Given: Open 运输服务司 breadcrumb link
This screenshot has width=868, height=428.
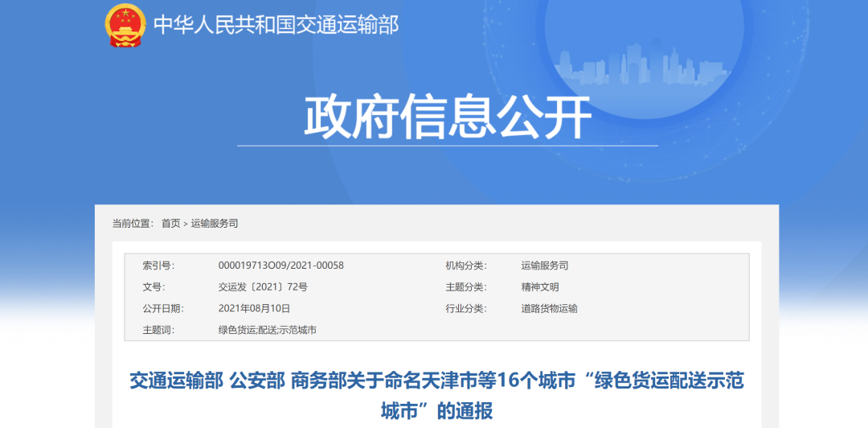Looking at the screenshot, I should pyautogui.click(x=215, y=224).
